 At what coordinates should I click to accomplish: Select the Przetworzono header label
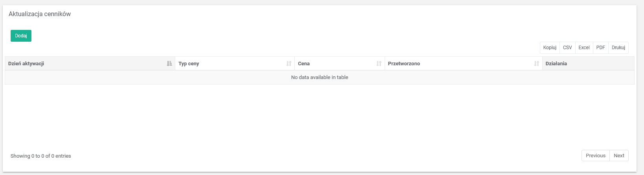click(404, 63)
